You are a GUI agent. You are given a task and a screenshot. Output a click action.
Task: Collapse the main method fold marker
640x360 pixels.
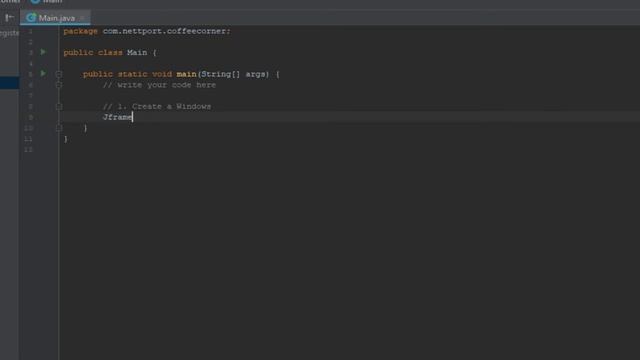pyautogui.click(x=59, y=74)
